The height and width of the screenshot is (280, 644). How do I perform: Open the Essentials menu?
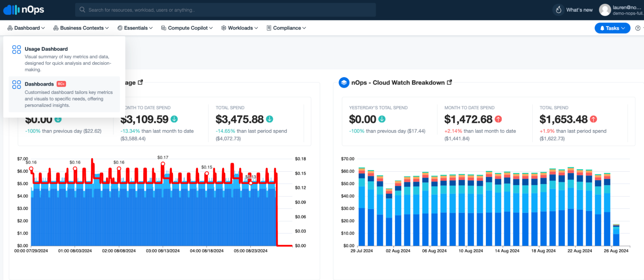135,28
